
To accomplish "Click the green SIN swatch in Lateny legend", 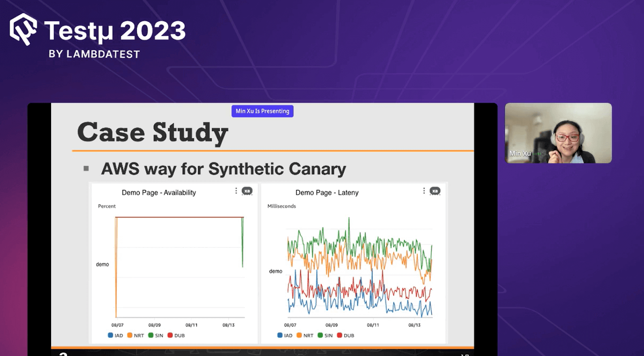I will click(x=320, y=335).
